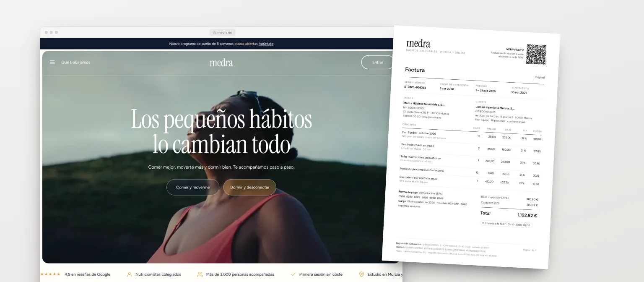This screenshot has height=282, width=644.
Task: Click the 'Descuento por contrato anual' line item
Action: [x=418, y=178]
